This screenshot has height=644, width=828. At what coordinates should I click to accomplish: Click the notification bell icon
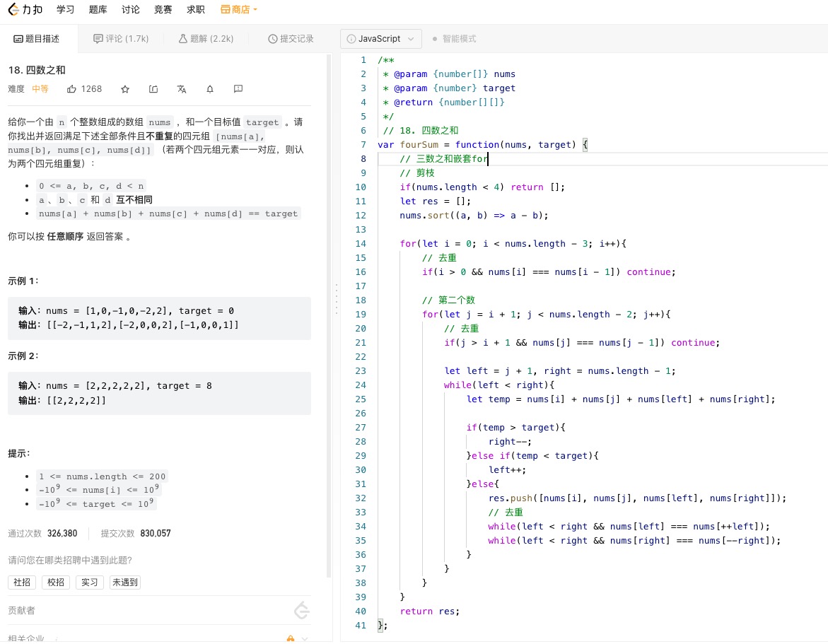(209, 88)
